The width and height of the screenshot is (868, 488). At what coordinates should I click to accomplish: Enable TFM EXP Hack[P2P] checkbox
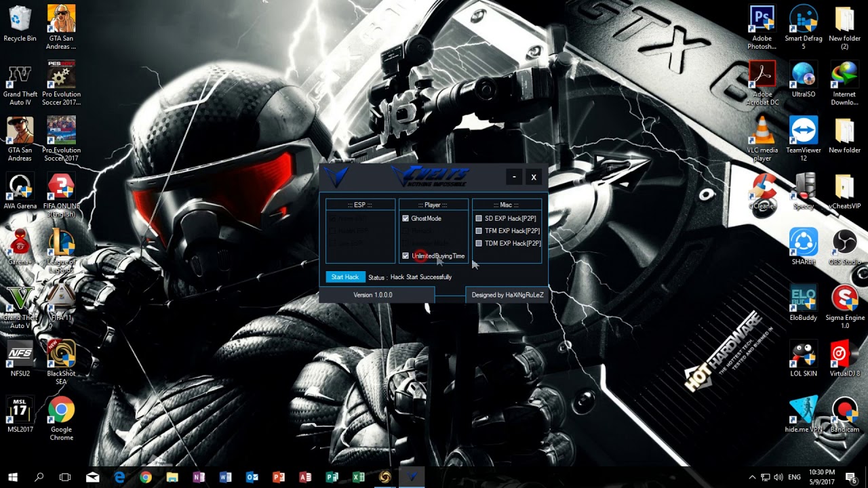479,230
